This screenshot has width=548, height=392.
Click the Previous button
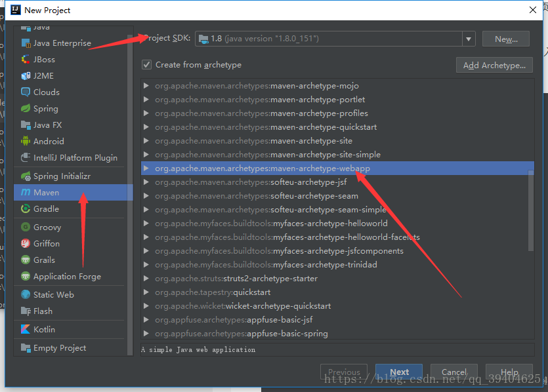[x=344, y=372]
